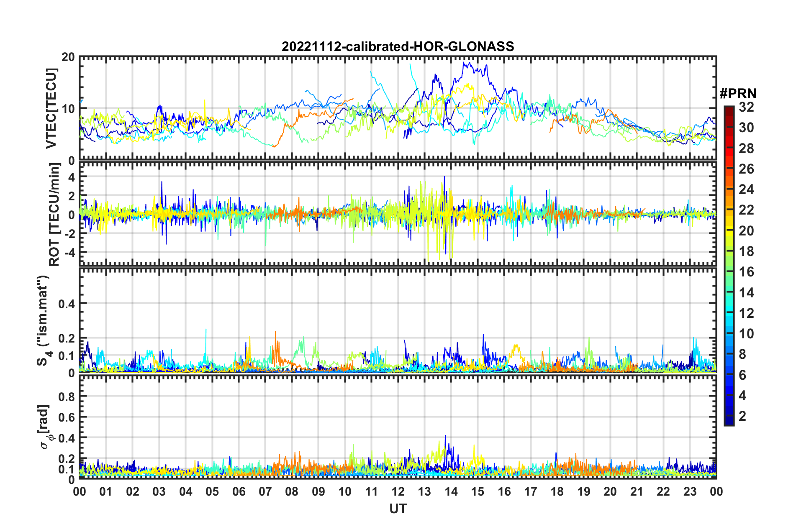Click the 23 tick on the UT axis
The height and width of the screenshot is (532, 796).
(x=690, y=491)
